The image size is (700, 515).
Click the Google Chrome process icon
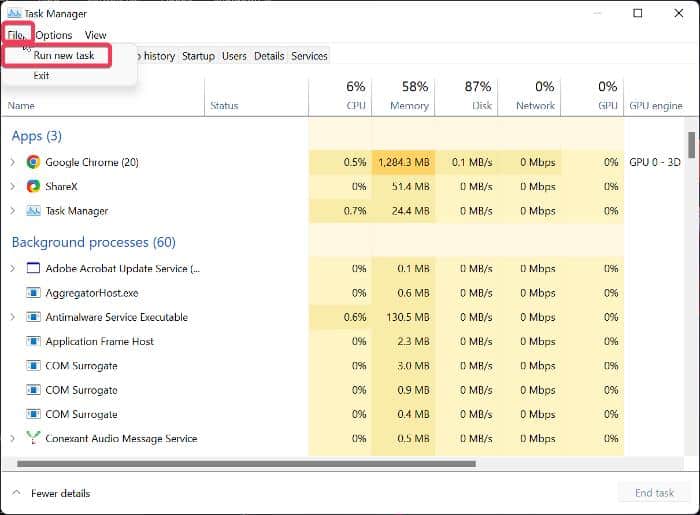tap(33, 162)
